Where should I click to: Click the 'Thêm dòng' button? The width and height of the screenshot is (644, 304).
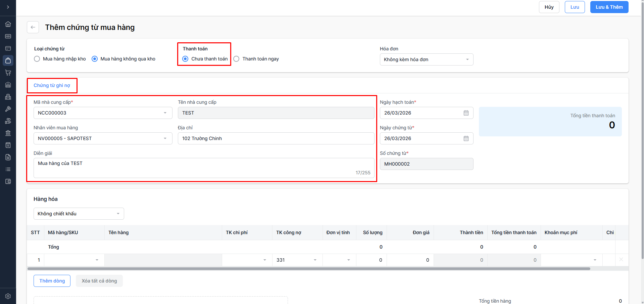[52, 281]
